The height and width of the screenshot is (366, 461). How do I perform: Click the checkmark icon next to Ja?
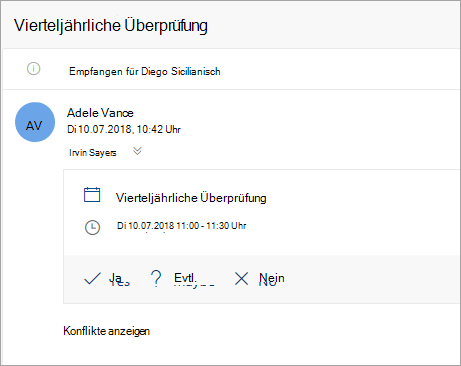click(x=92, y=278)
